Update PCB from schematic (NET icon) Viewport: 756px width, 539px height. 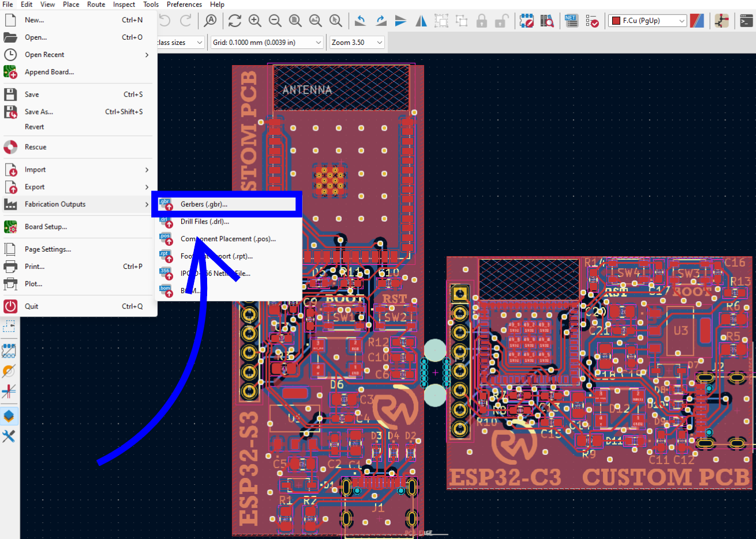pyautogui.click(x=571, y=21)
